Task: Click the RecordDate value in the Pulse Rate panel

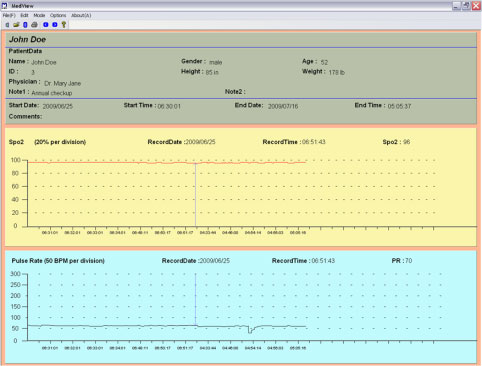Action: point(215,261)
